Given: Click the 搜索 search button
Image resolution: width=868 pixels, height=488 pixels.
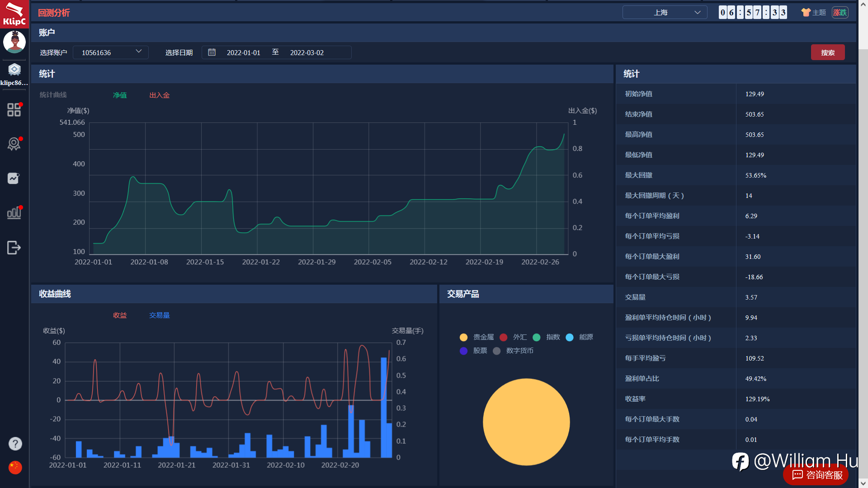Looking at the screenshot, I should (x=827, y=52).
